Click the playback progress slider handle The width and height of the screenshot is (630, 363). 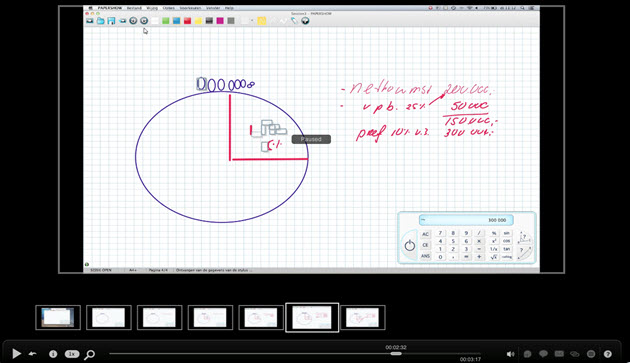point(396,354)
